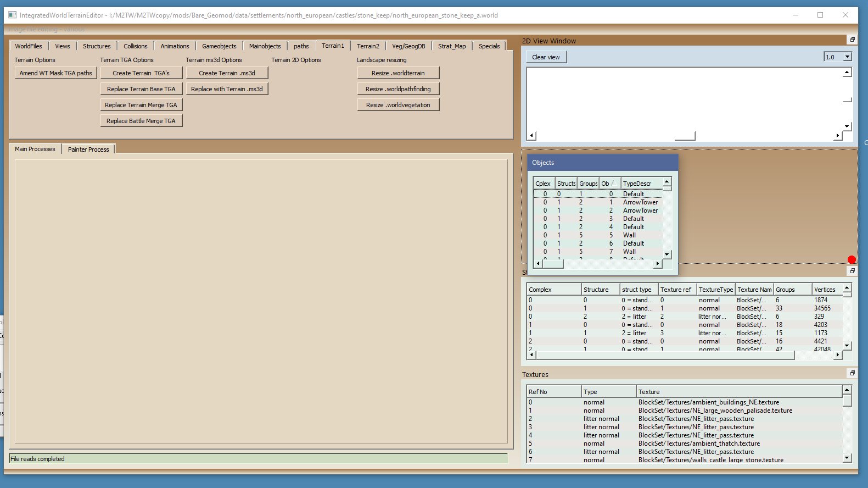This screenshot has width=868, height=488.
Task: Open the Veg/GeogDB tab
Action: pyautogui.click(x=408, y=46)
